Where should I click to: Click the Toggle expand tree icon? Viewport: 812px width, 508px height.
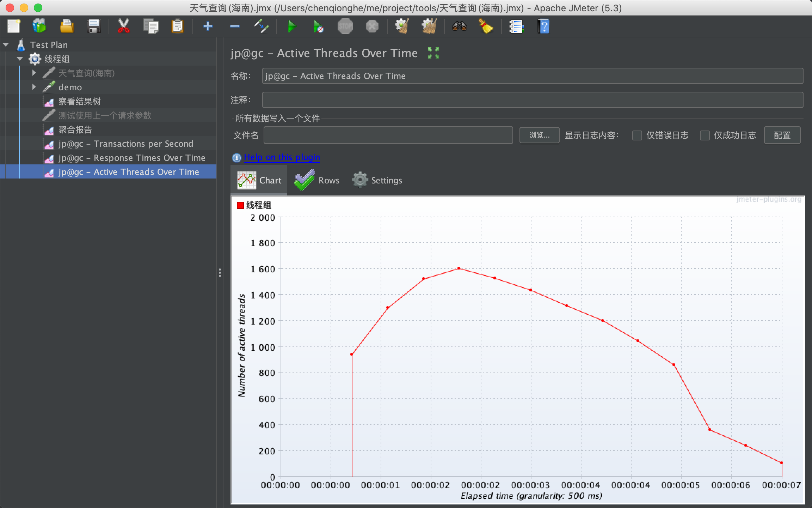click(x=261, y=26)
